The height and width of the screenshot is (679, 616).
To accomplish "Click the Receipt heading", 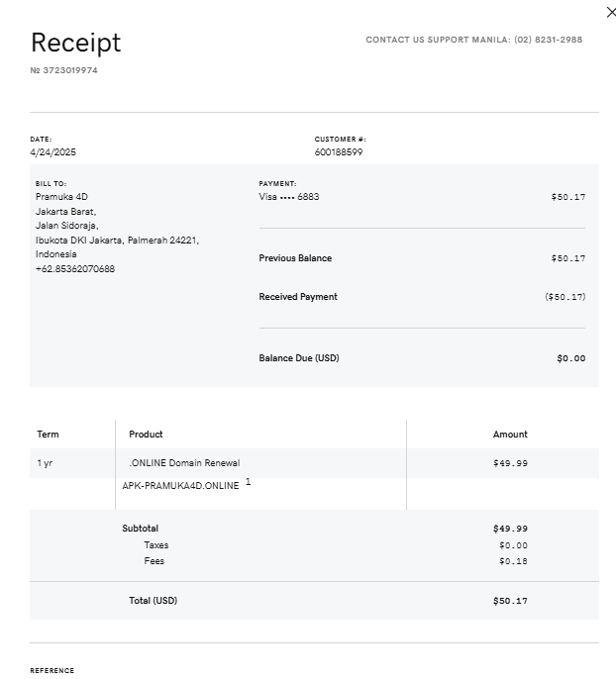I will coord(75,43).
